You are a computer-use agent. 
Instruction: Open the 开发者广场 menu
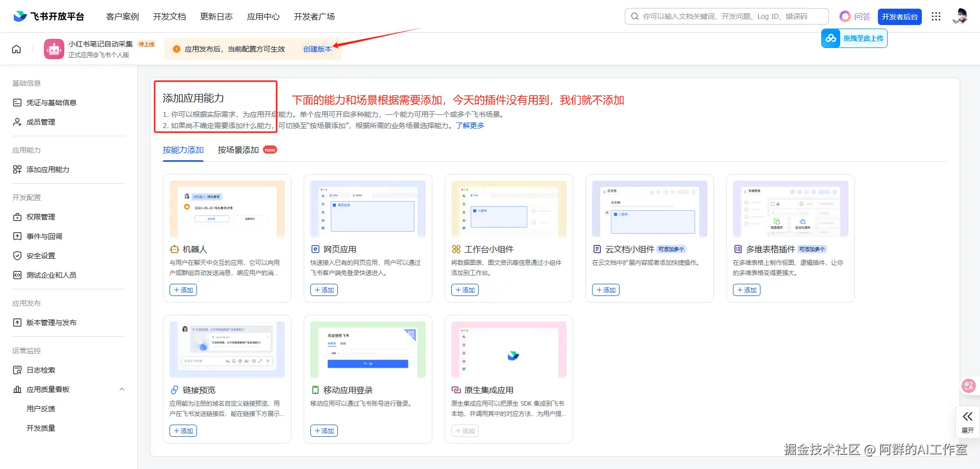pos(314,16)
